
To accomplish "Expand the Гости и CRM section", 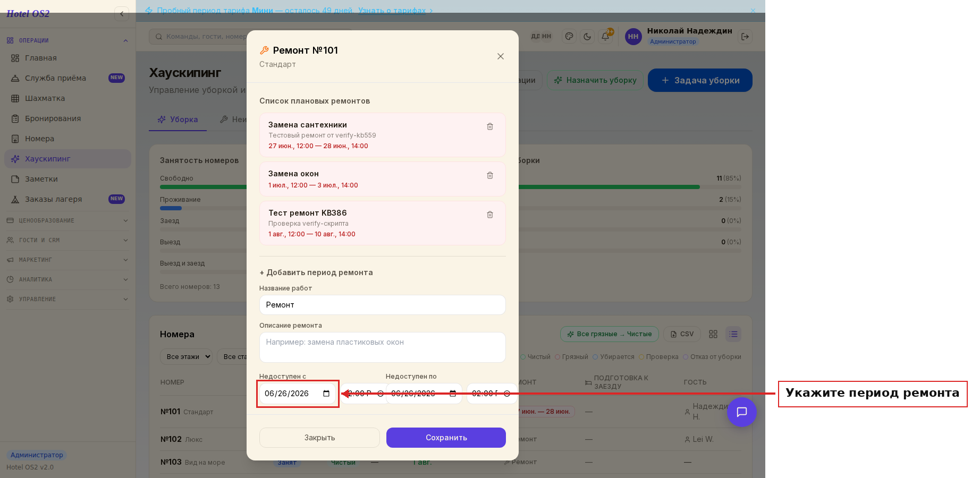I will (x=67, y=240).
